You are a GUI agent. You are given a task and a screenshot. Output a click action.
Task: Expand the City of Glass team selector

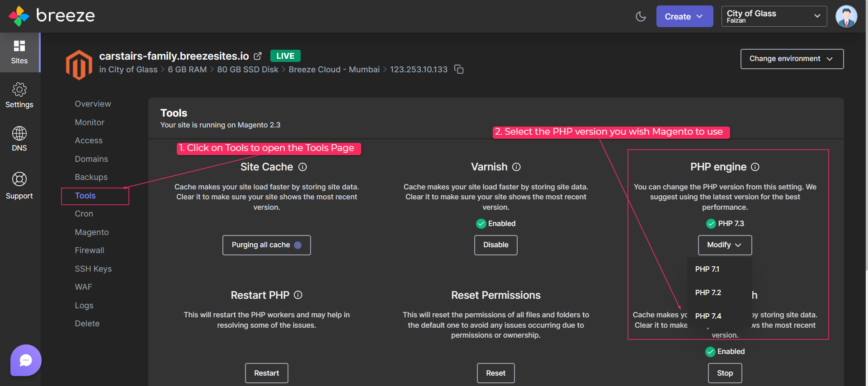pyautogui.click(x=774, y=16)
